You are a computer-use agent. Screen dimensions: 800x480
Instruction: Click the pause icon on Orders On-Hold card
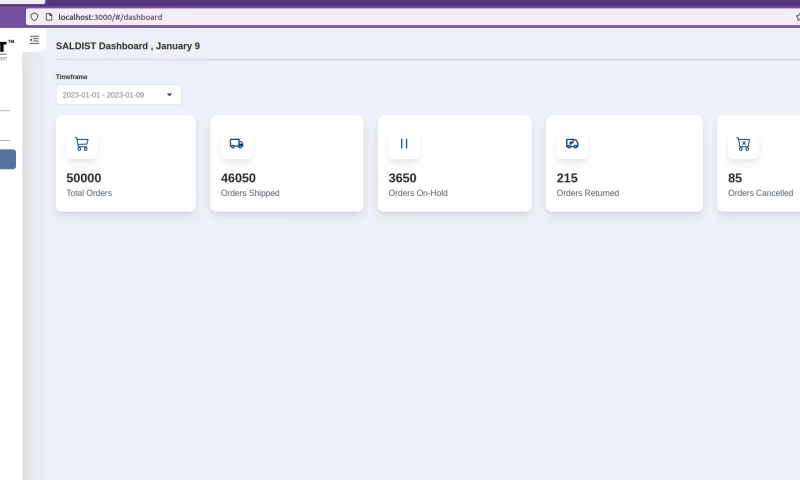point(404,144)
